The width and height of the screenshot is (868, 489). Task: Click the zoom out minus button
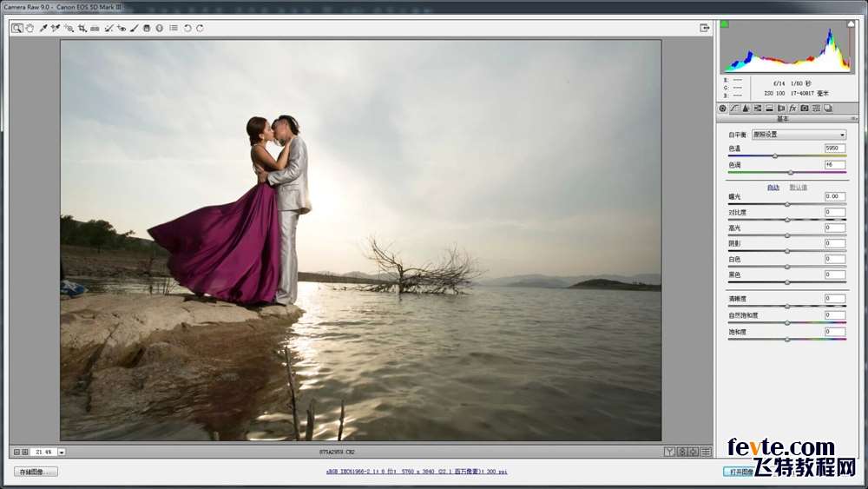(x=16, y=452)
